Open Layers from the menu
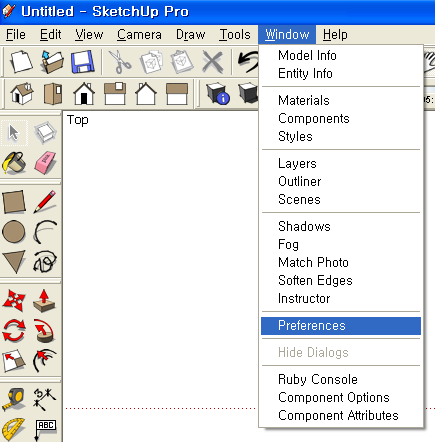435x442 pixels. click(341, 163)
